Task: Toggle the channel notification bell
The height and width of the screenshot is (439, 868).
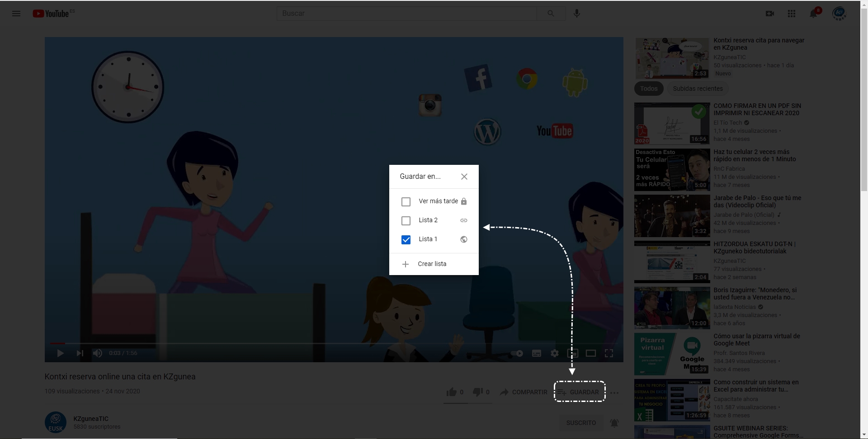Action: pos(614,423)
